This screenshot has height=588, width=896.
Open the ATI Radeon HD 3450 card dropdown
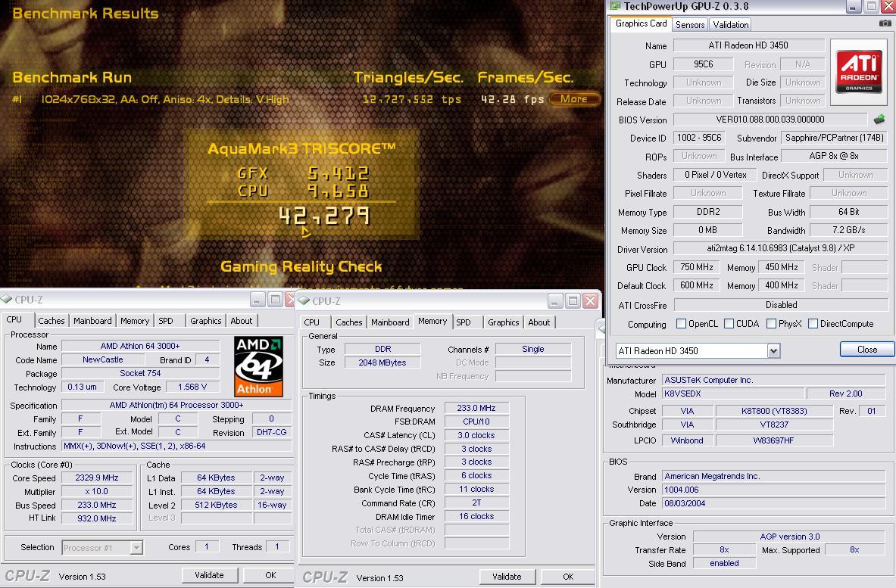(x=773, y=350)
